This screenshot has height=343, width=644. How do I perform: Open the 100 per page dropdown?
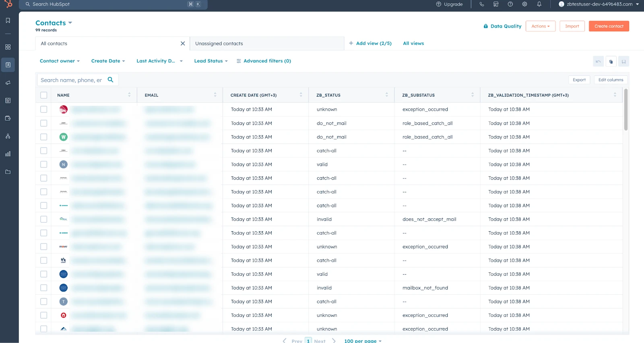coord(363,341)
